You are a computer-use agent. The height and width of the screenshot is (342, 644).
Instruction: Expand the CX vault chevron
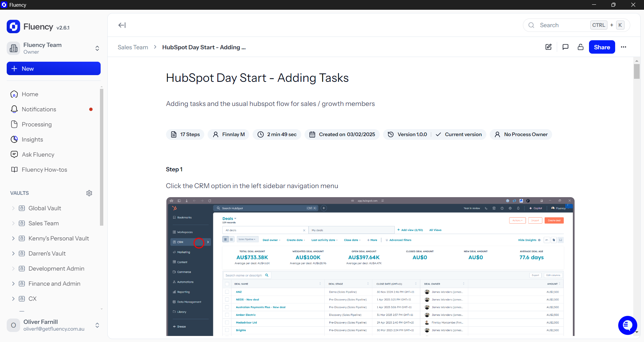click(13, 299)
